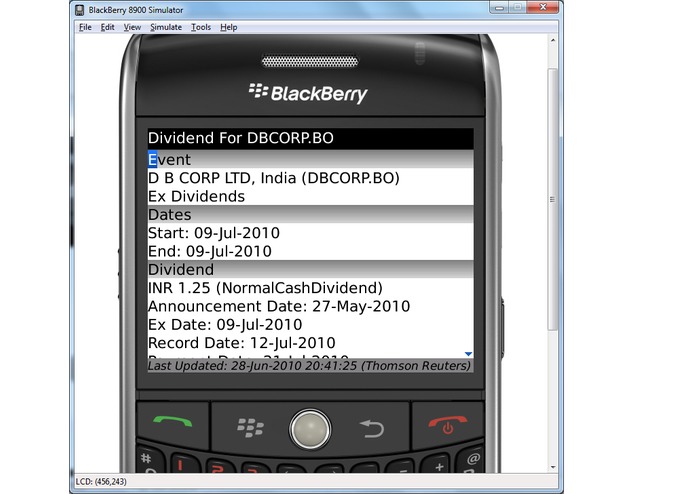This screenshot has width=695, height=494.
Task: Click 'End: 09-Jul-2010' text
Action: click(x=210, y=251)
